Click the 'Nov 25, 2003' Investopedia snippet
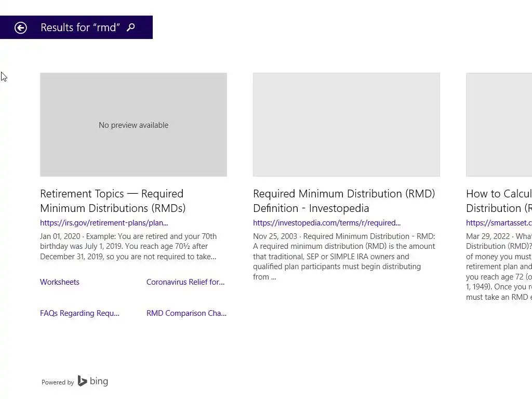The image size is (532, 399). tap(344, 257)
